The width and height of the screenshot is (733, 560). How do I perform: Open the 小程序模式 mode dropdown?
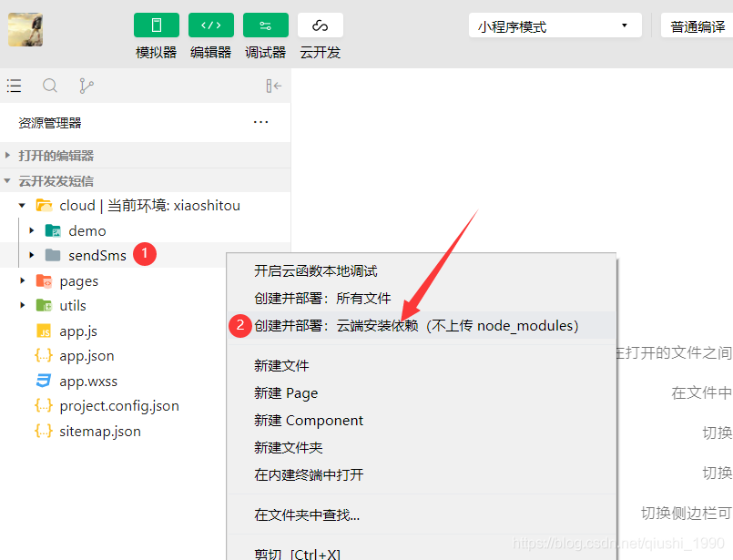click(555, 25)
